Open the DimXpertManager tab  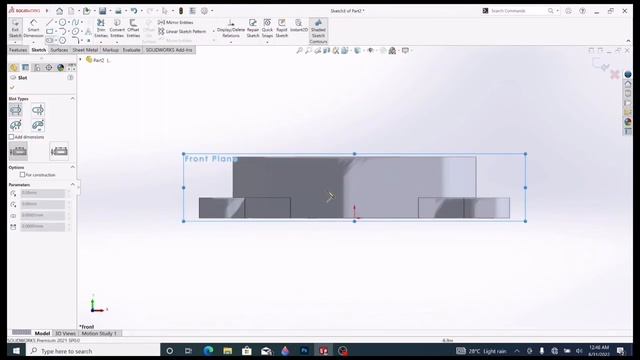(x=49, y=67)
